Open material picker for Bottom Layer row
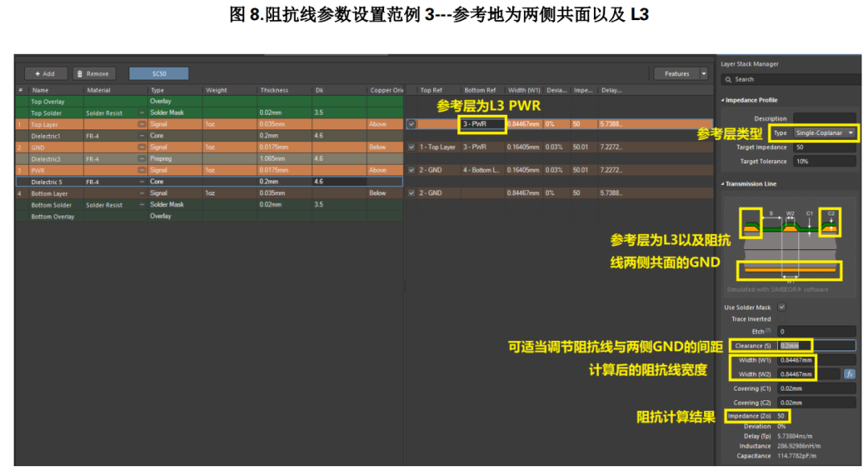 coord(141,193)
